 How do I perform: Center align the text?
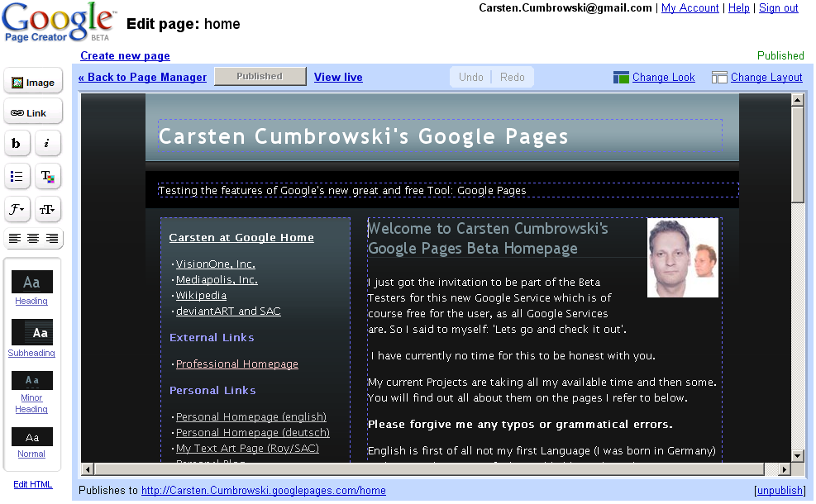click(x=33, y=238)
